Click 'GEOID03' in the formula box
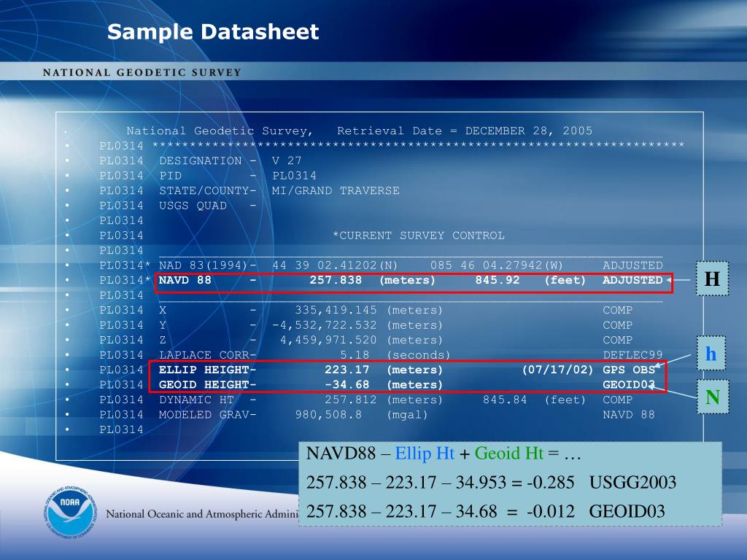 coord(627,512)
